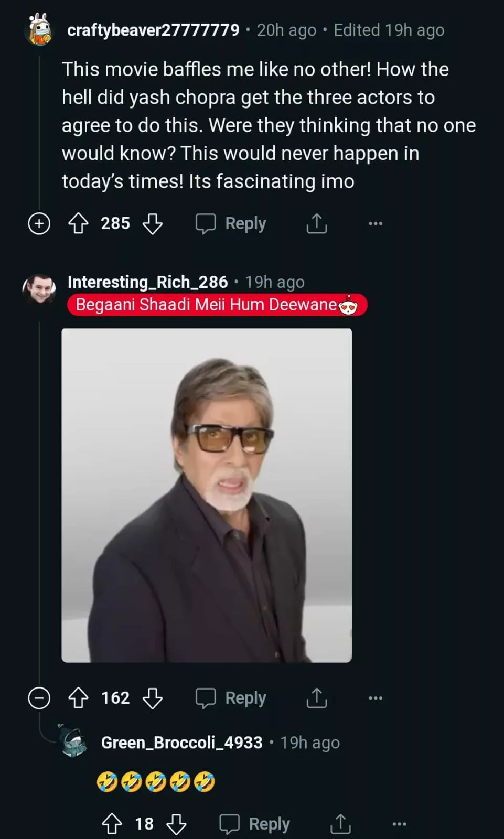Image resolution: width=504 pixels, height=839 pixels.
Task: Click the Begaani Shaadi Meii Hum Deewane flair
Action: 217,305
